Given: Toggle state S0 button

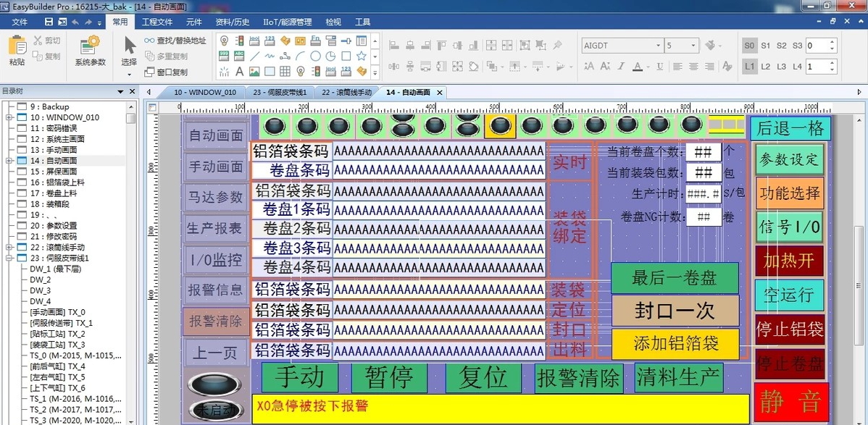Looking at the screenshot, I should [x=749, y=46].
